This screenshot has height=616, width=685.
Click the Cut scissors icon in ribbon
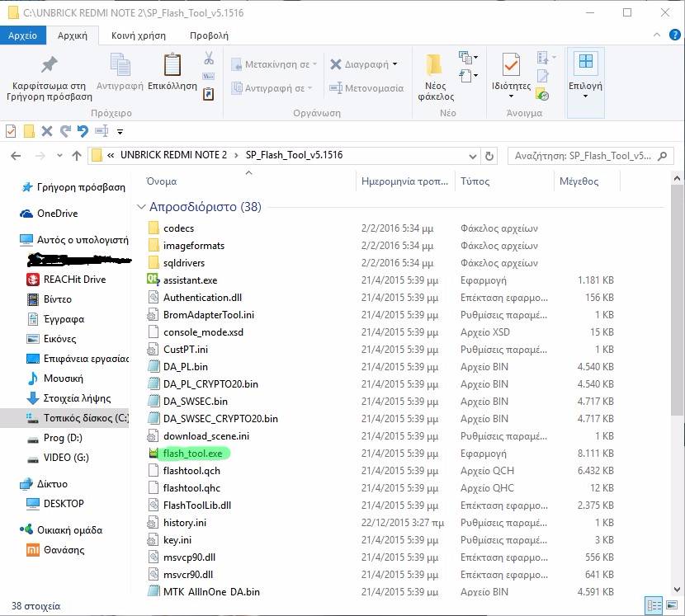(x=209, y=59)
